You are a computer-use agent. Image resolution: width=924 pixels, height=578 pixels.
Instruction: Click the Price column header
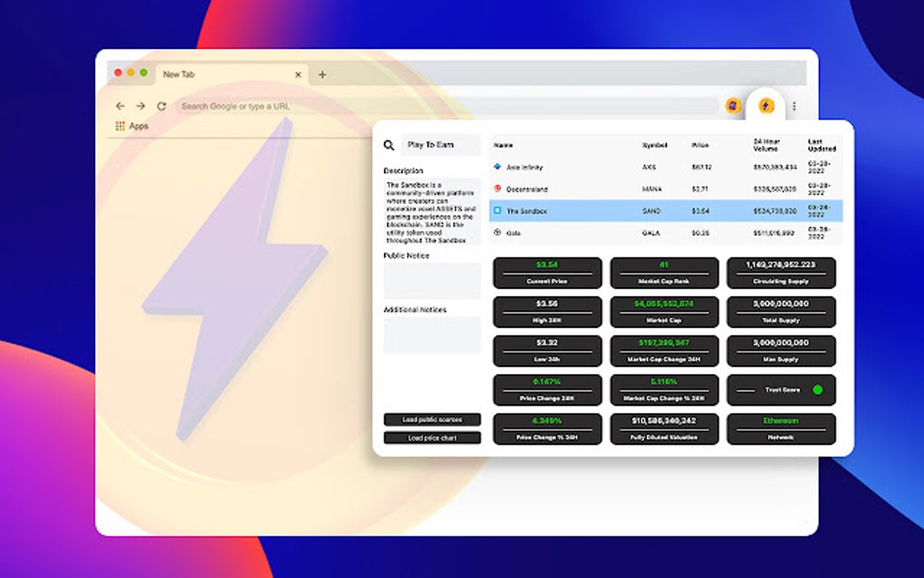[700, 145]
